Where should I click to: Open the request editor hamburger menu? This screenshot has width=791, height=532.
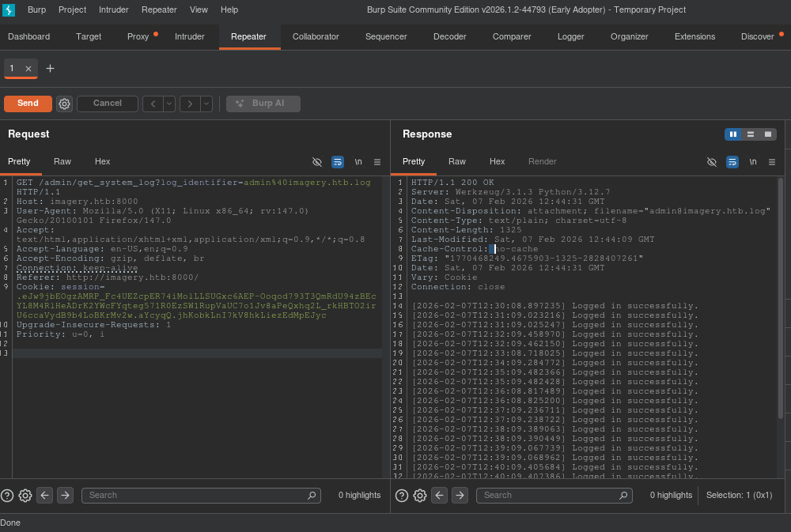coord(377,162)
